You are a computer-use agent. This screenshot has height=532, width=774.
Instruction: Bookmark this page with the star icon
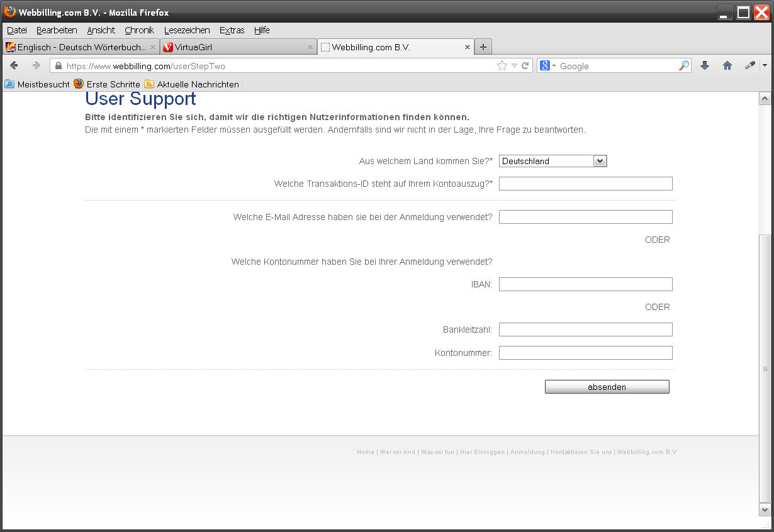[502, 65]
